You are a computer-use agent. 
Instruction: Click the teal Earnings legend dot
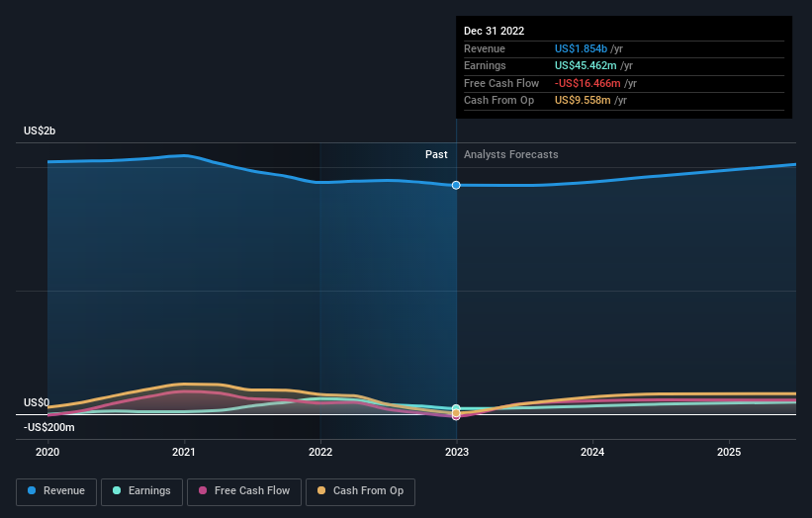pos(117,490)
